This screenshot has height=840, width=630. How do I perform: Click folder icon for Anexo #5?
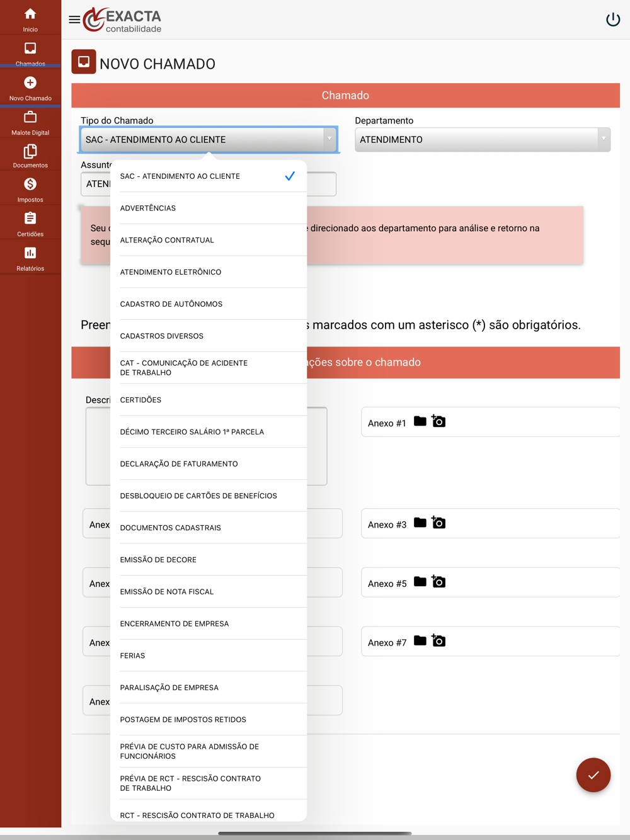pyautogui.click(x=420, y=582)
